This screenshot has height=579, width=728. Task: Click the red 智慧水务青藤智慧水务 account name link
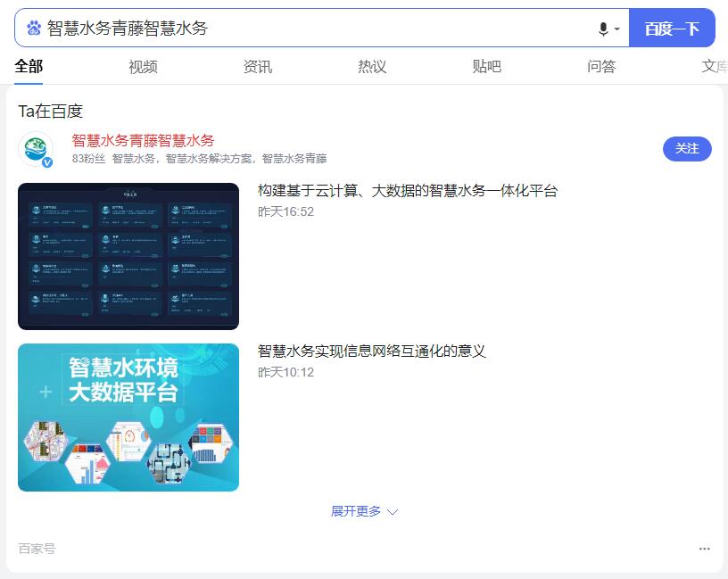[x=143, y=140]
